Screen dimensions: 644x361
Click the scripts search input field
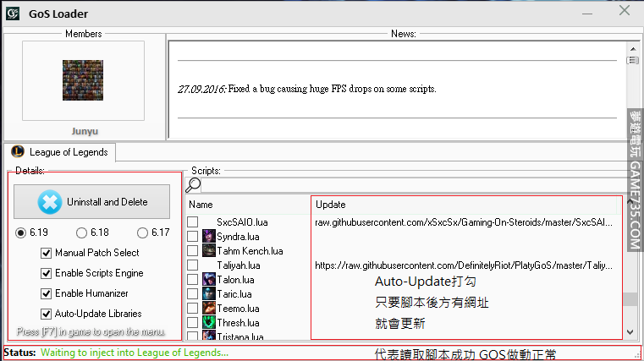[x=413, y=185]
